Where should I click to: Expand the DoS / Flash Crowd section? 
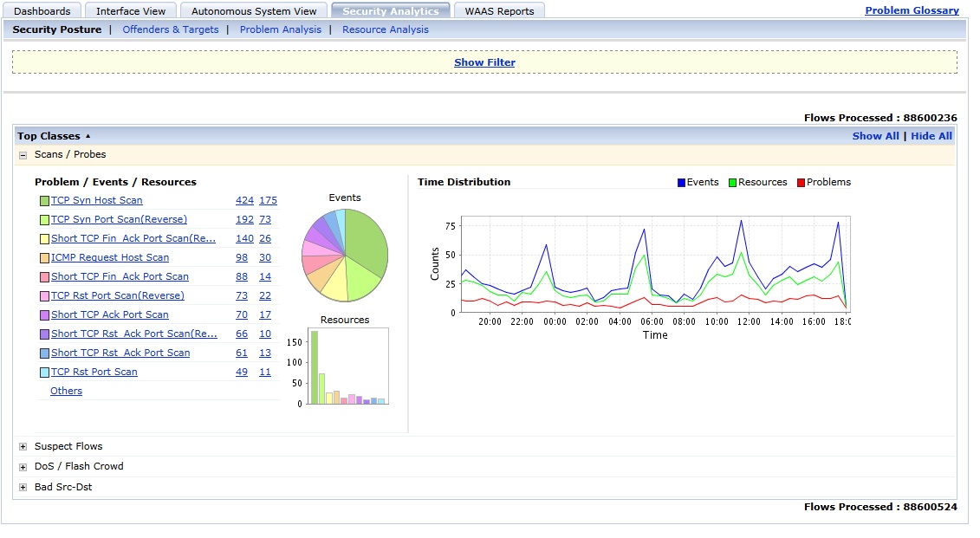point(23,467)
